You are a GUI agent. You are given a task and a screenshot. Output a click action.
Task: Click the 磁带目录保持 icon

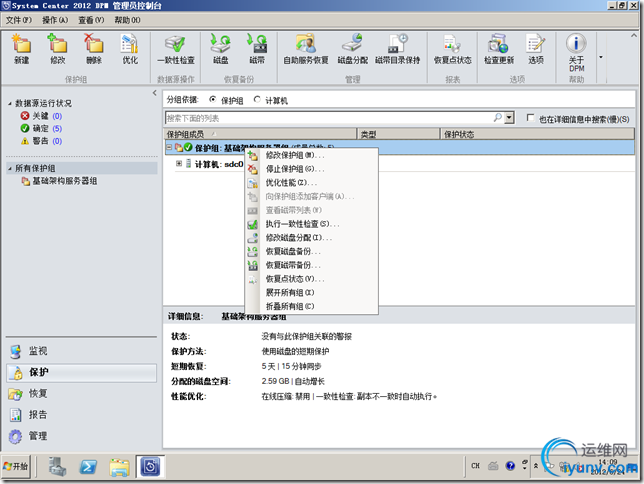coord(398,49)
